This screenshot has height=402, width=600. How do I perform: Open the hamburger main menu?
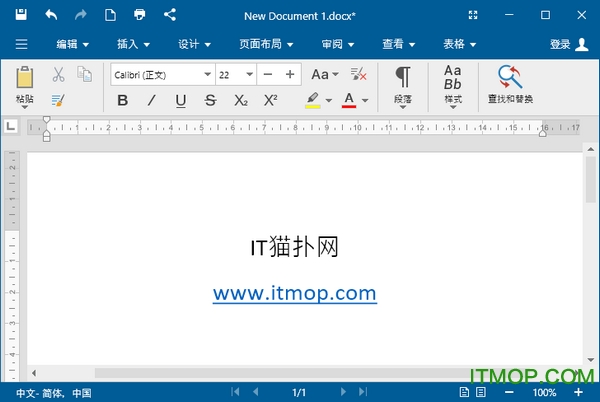click(21, 44)
